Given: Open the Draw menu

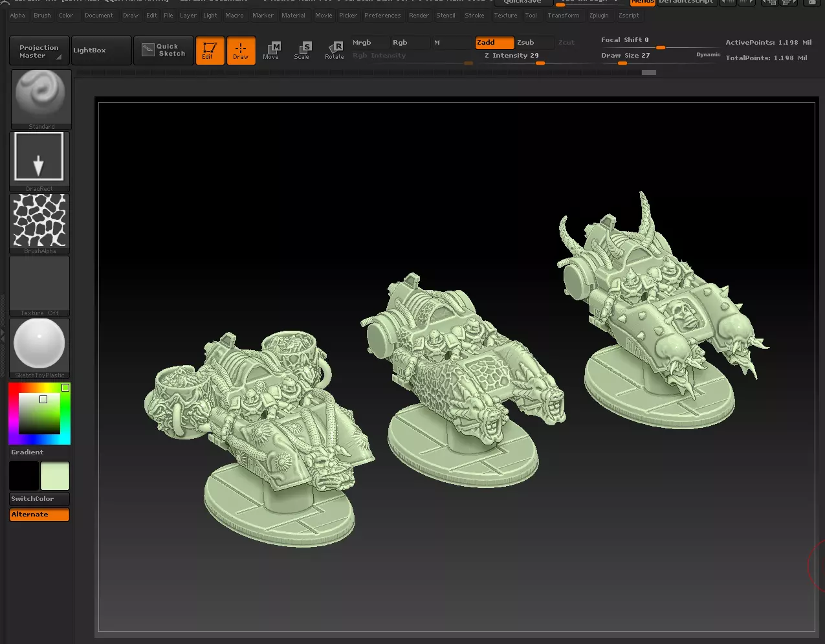Looking at the screenshot, I should click(x=131, y=16).
